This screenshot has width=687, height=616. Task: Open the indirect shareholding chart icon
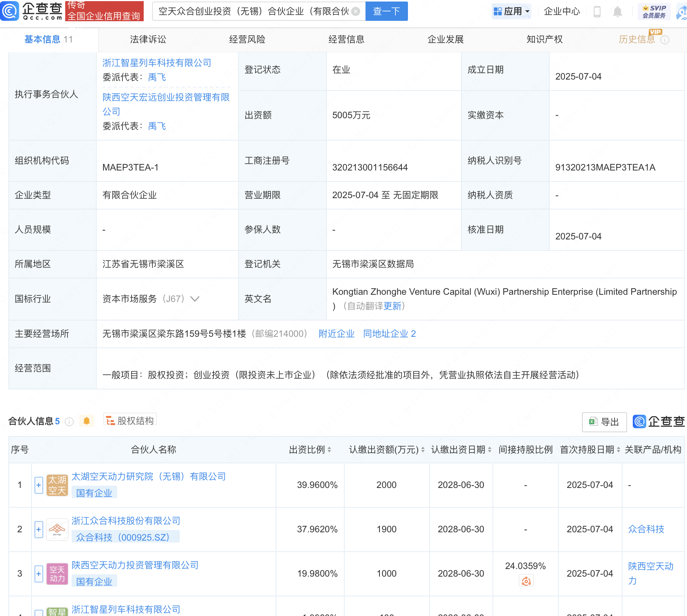526,581
